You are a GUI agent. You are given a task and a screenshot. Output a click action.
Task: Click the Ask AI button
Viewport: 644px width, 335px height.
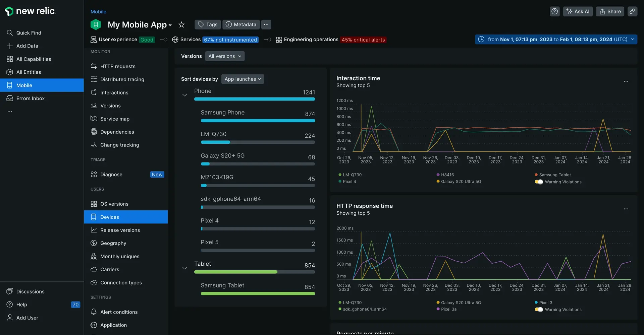[x=578, y=11]
